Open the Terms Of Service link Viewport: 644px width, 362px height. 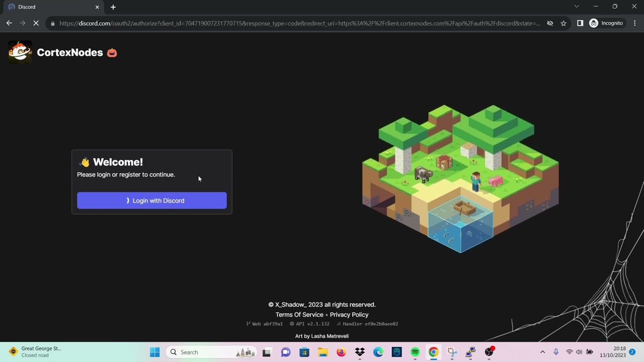click(299, 315)
